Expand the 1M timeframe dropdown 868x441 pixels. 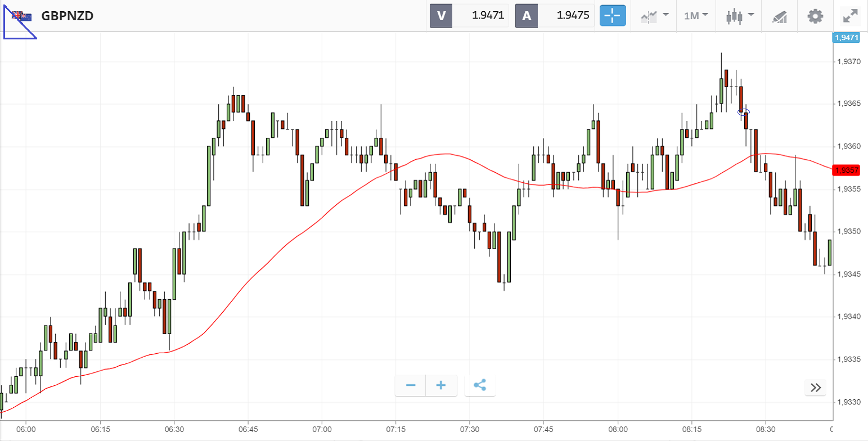point(696,16)
